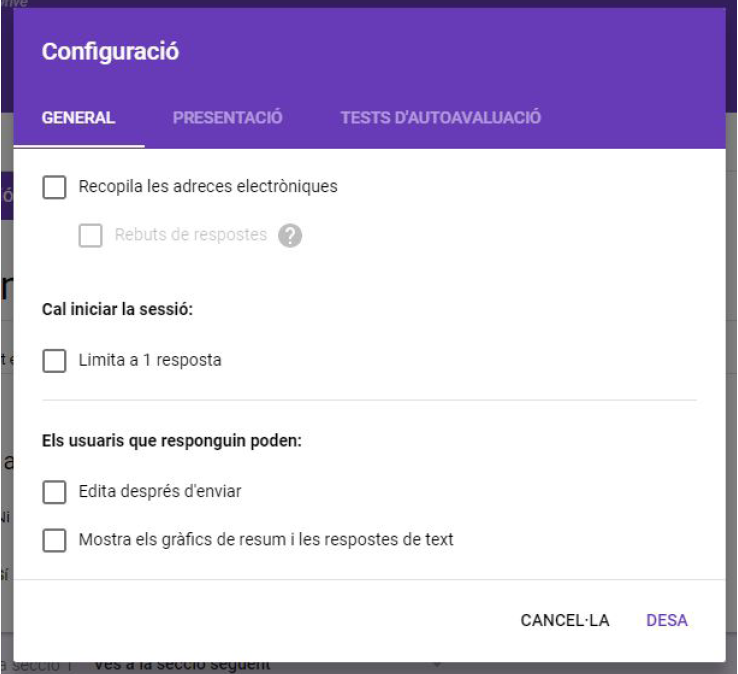Click the Mostra els gràfics de resum label text
Viewport: 738px width, 674px height.
tap(266, 540)
